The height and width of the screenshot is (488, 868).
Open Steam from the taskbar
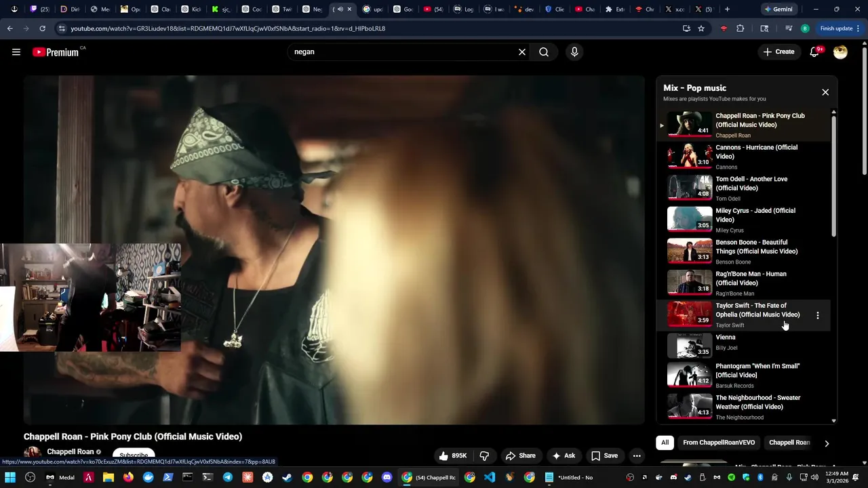288,477
